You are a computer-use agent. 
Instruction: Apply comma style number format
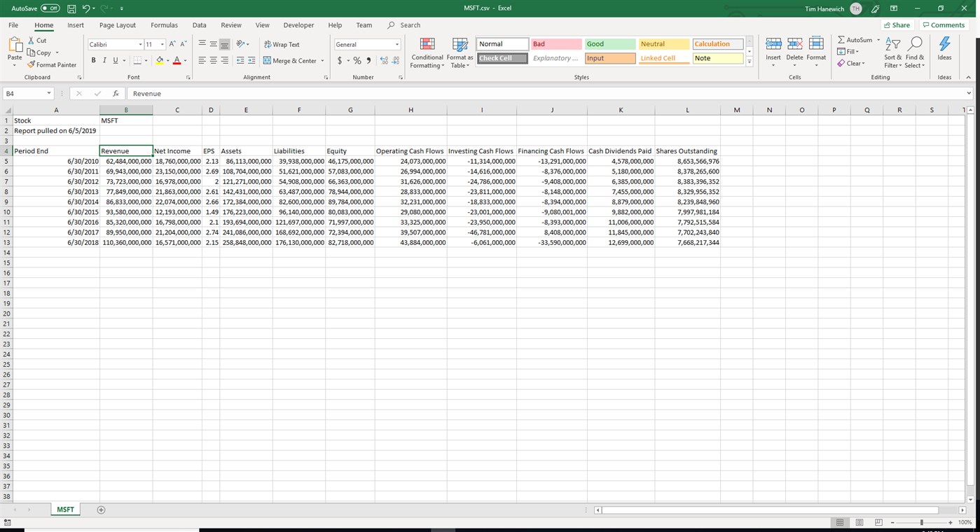tap(368, 61)
